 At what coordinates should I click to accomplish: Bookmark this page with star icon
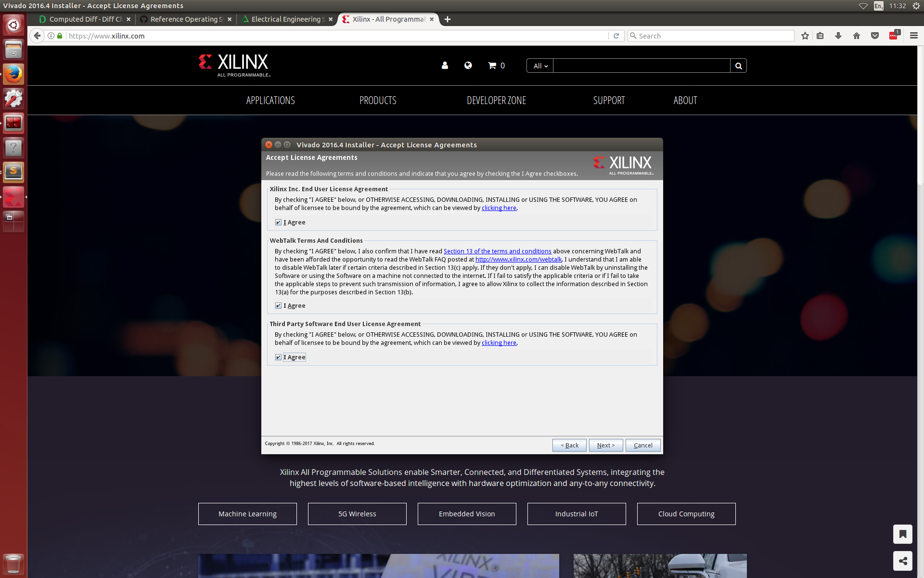coord(805,36)
